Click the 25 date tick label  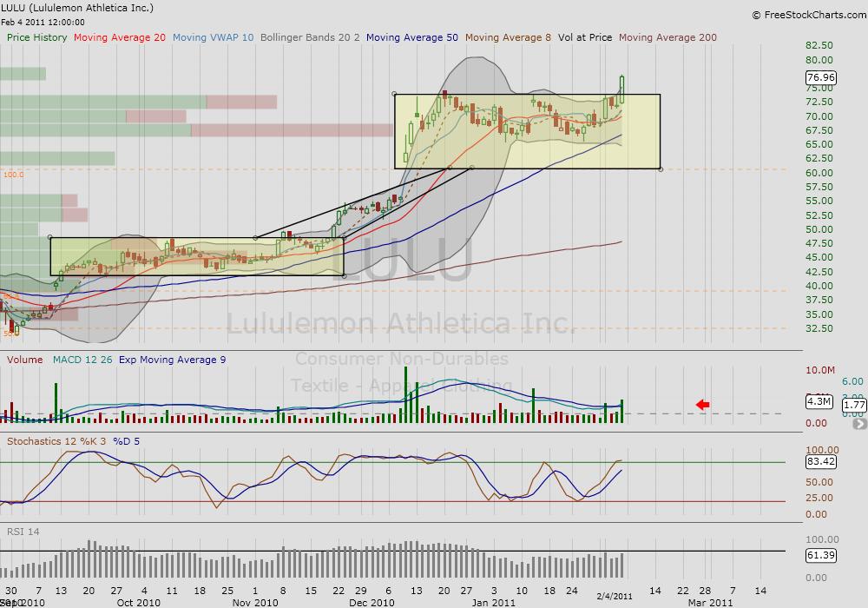227,591
